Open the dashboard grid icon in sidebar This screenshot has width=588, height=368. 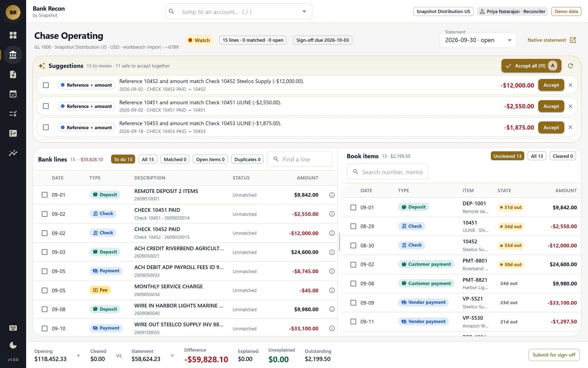(x=13, y=35)
